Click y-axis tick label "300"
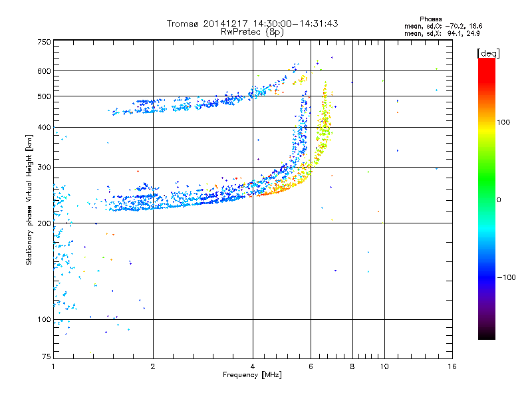The image size is (532, 399). click(44, 167)
